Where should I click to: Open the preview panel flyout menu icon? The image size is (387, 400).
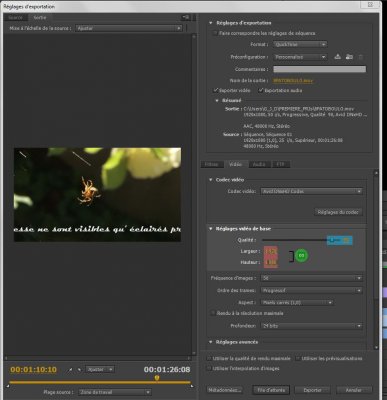186,17
